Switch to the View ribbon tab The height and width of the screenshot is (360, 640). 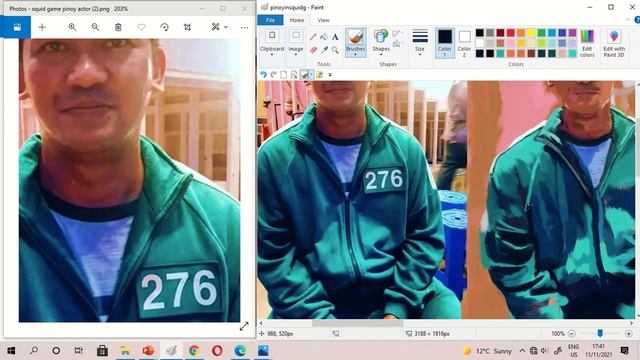(323, 20)
